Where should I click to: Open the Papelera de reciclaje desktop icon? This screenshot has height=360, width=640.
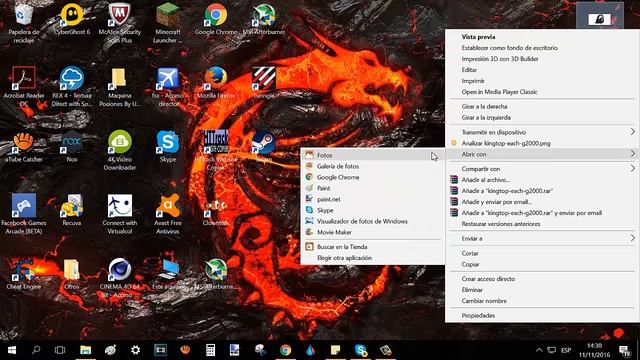[24, 23]
